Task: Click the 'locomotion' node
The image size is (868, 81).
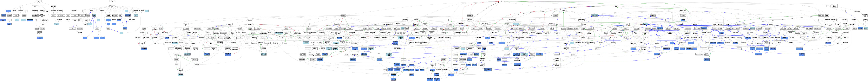Action: (x=450, y=20)
